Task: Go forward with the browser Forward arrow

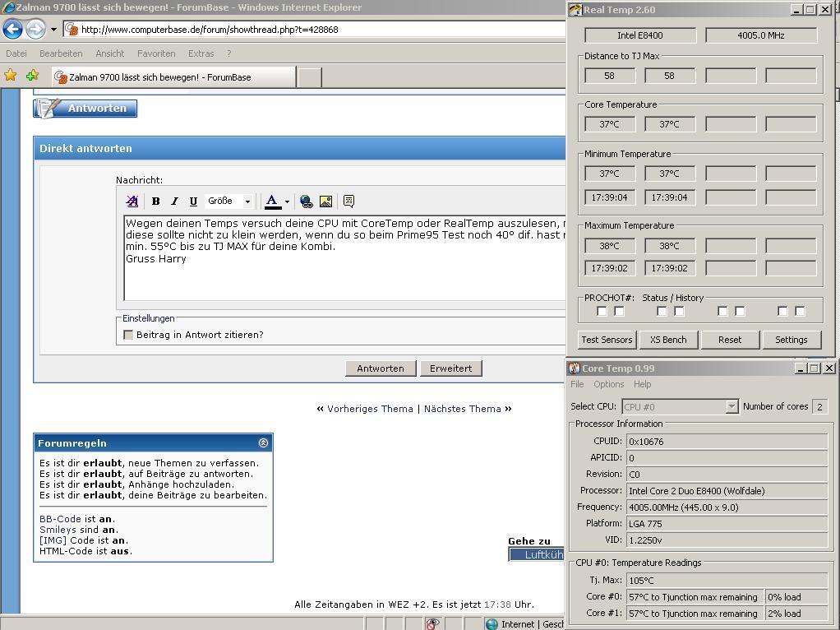Action: tap(36, 29)
